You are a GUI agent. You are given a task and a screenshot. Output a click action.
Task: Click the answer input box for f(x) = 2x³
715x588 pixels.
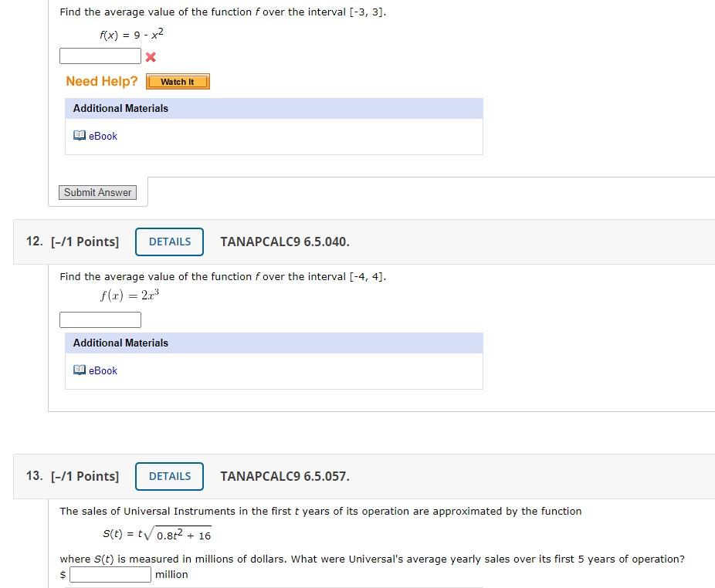100,319
